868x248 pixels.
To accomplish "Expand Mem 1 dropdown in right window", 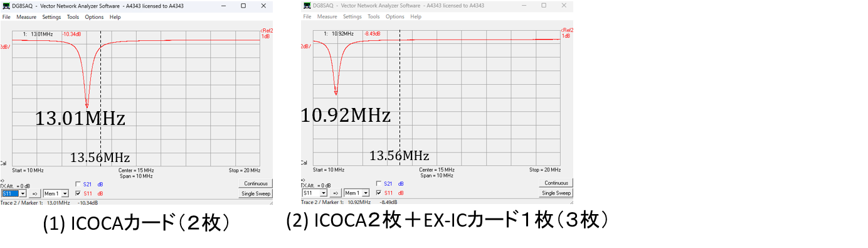I will coord(366,193).
